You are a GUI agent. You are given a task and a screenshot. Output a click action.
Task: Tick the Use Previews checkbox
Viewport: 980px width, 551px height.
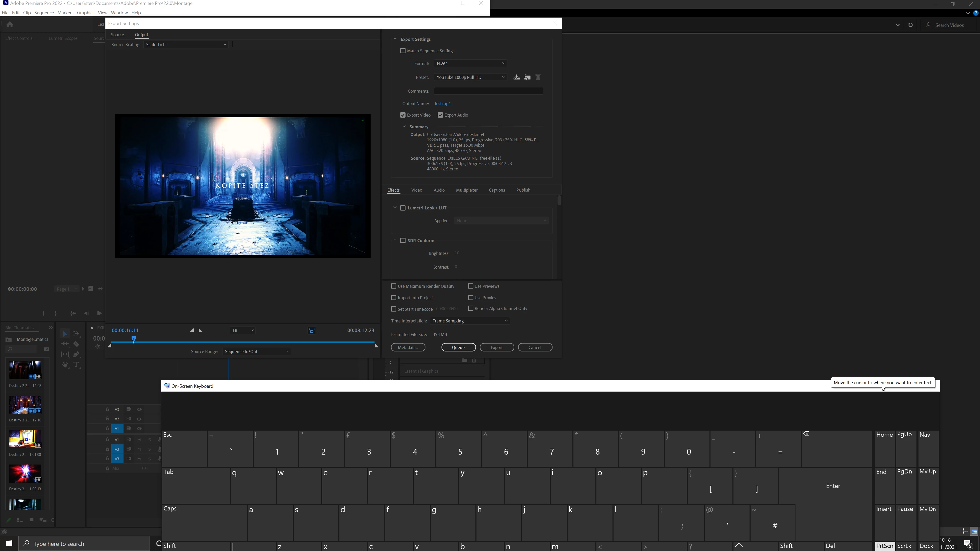click(471, 286)
